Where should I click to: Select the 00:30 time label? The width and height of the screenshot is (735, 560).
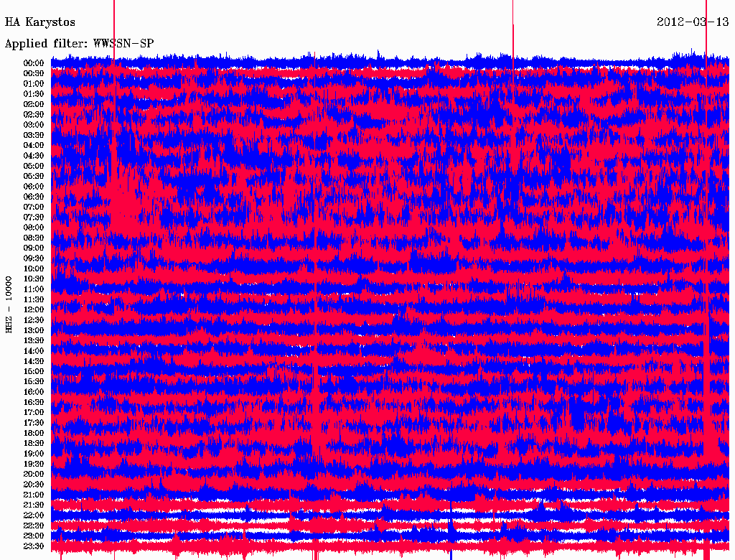point(34,73)
